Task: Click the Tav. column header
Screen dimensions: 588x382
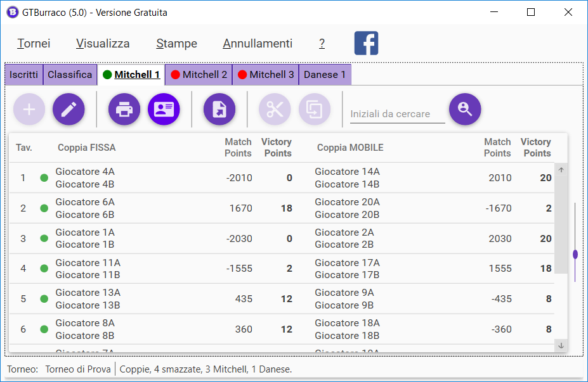Action: click(23, 148)
